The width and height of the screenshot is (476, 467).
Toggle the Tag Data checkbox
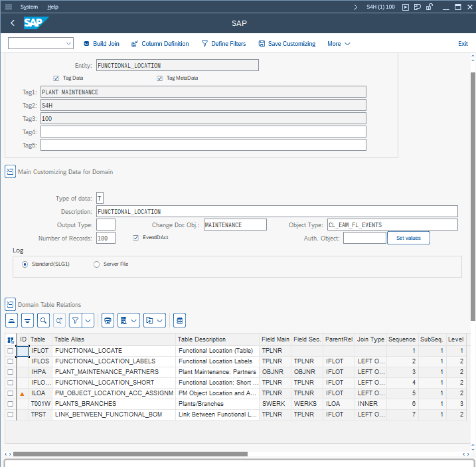tap(56, 78)
